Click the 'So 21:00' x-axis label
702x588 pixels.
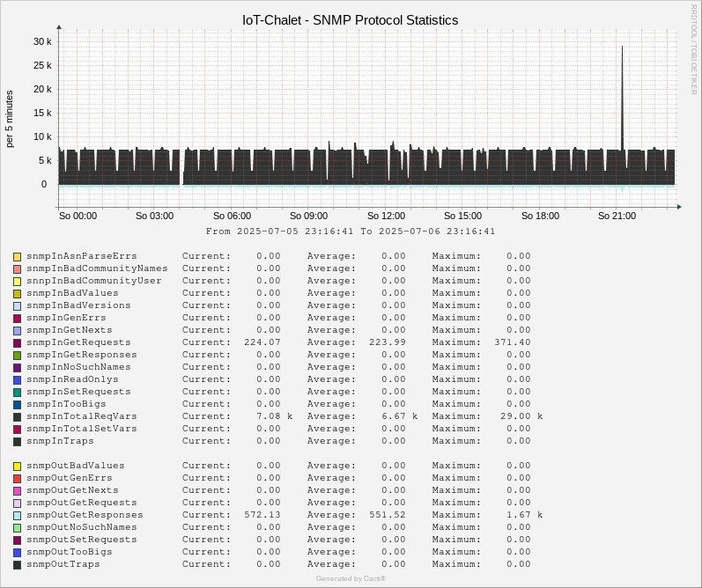(x=617, y=216)
